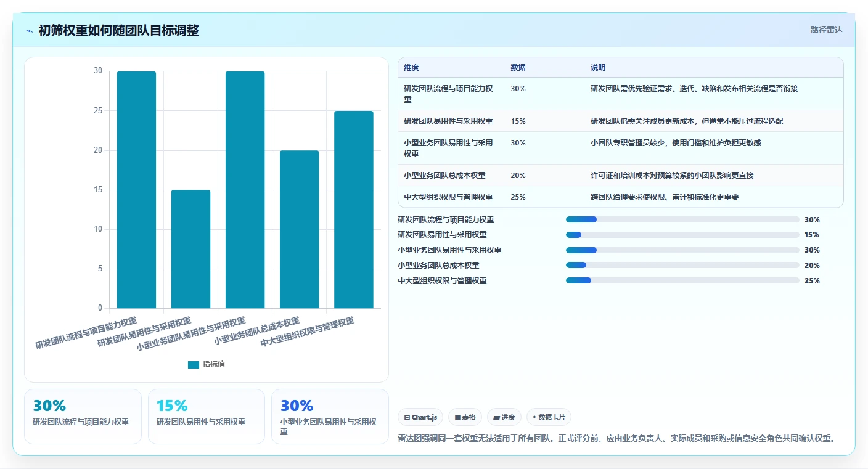Open the 15% card for 研发团队易用性与采用权重
The width and height of the screenshot is (868, 469).
[x=207, y=417]
